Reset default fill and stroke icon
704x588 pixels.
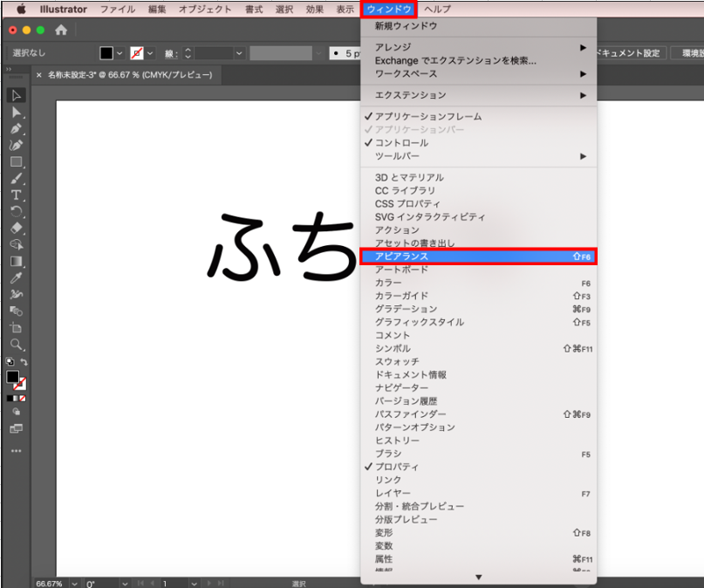point(10,362)
